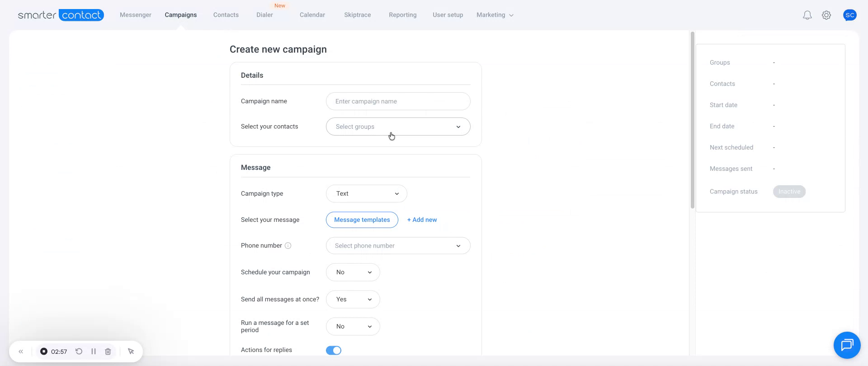
Task: Open settings gear icon
Action: click(826, 15)
